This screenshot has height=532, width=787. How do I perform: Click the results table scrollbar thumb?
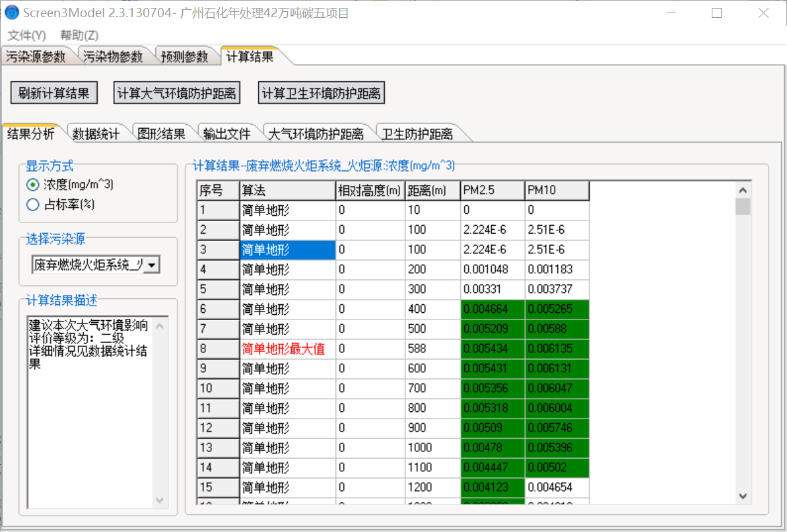(x=743, y=207)
